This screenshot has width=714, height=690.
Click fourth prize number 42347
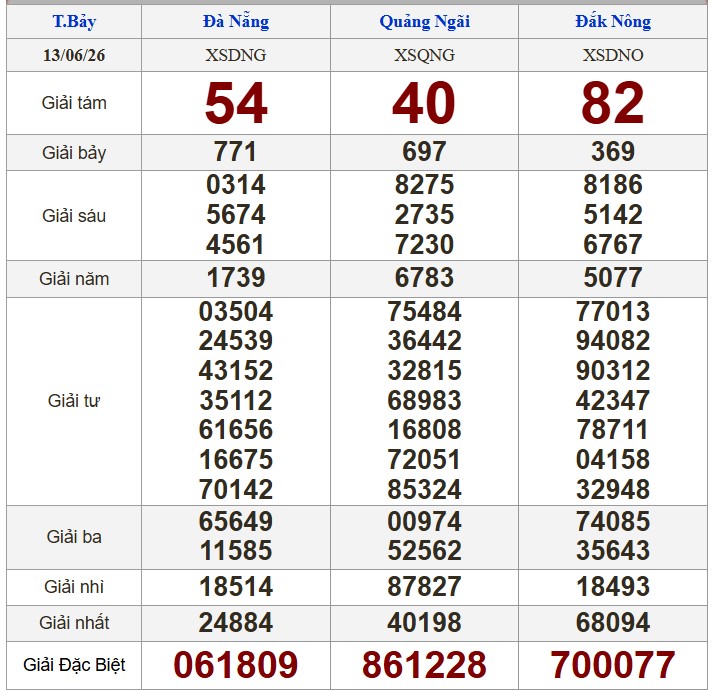click(x=613, y=401)
